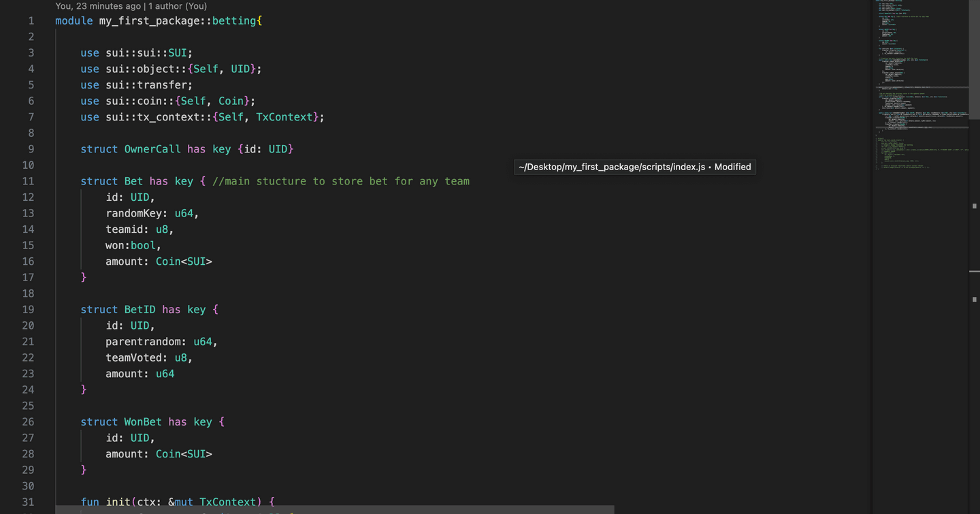This screenshot has height=514, width=980.
Task: Click the "teamid" field name
Action: (124, 229)
